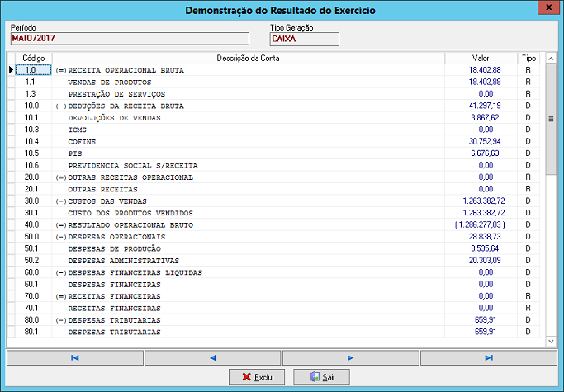This screenshot has width=564, height=392.
Task: Click the Código column header
Action: tap(34, 59)
